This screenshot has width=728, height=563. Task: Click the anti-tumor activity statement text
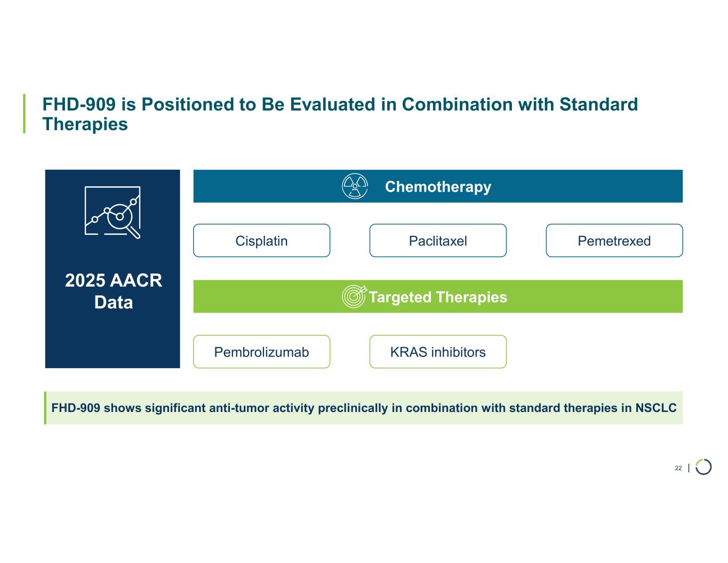click(364, 408)
